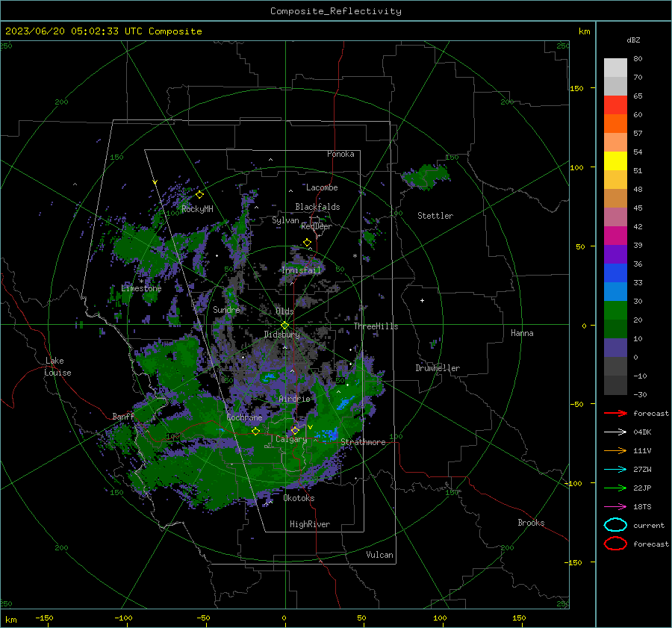
Task: Select the red 60-65 dBZ color swatch
Action: 615,105
